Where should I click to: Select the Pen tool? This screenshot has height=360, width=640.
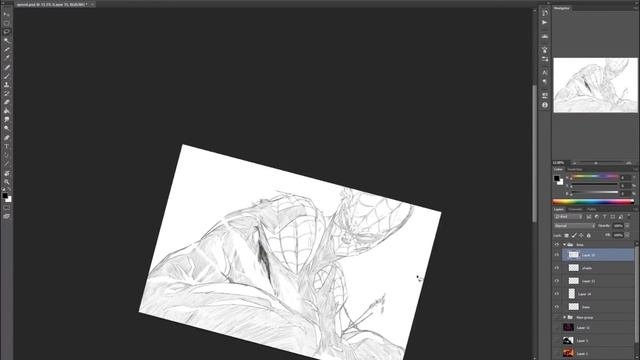[x=7, y=138]
